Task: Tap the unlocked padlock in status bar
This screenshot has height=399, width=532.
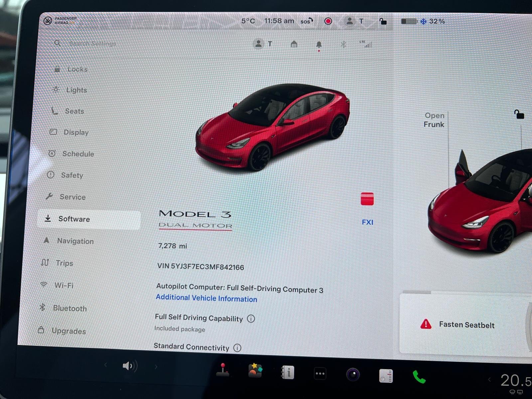Action: point(383,21)
